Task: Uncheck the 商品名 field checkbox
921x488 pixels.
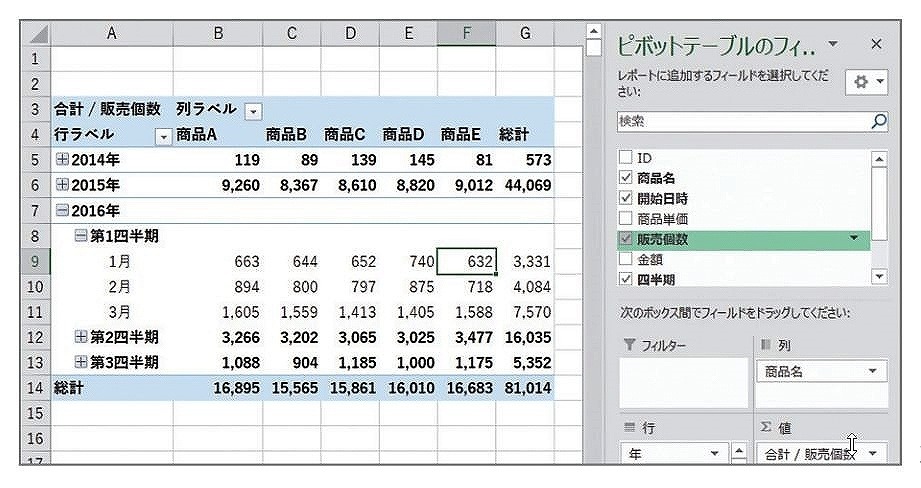Action: (626, 177)
